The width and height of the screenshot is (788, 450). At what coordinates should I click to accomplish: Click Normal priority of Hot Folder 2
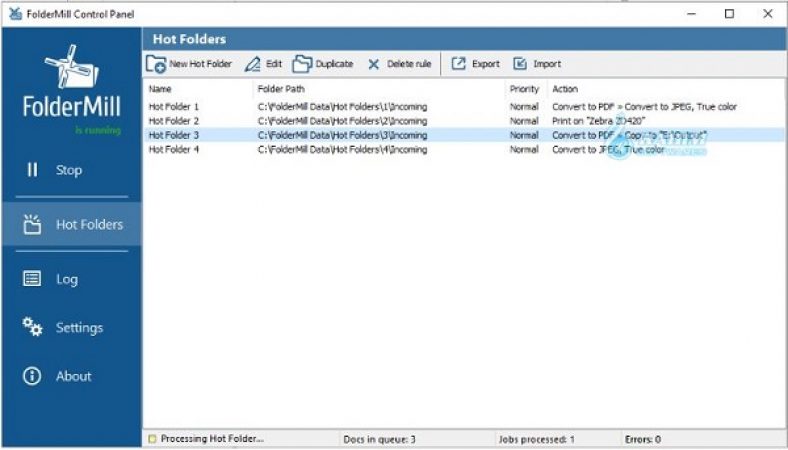coord(524,121)
